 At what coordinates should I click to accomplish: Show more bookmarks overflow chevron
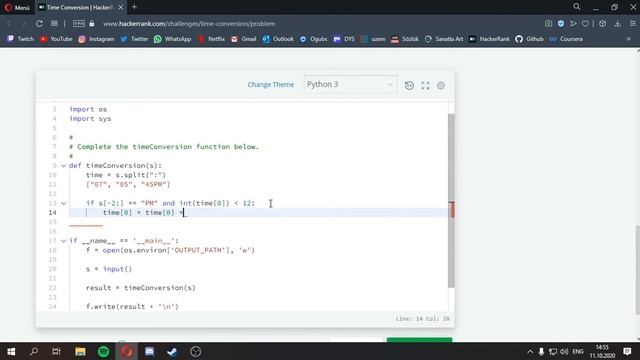point(629,39)
